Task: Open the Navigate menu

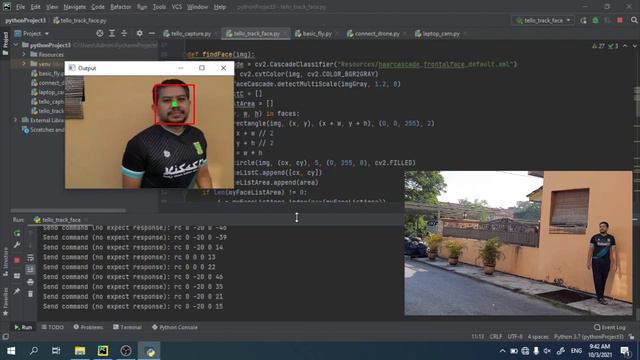Action: click(x=75, y=7)
